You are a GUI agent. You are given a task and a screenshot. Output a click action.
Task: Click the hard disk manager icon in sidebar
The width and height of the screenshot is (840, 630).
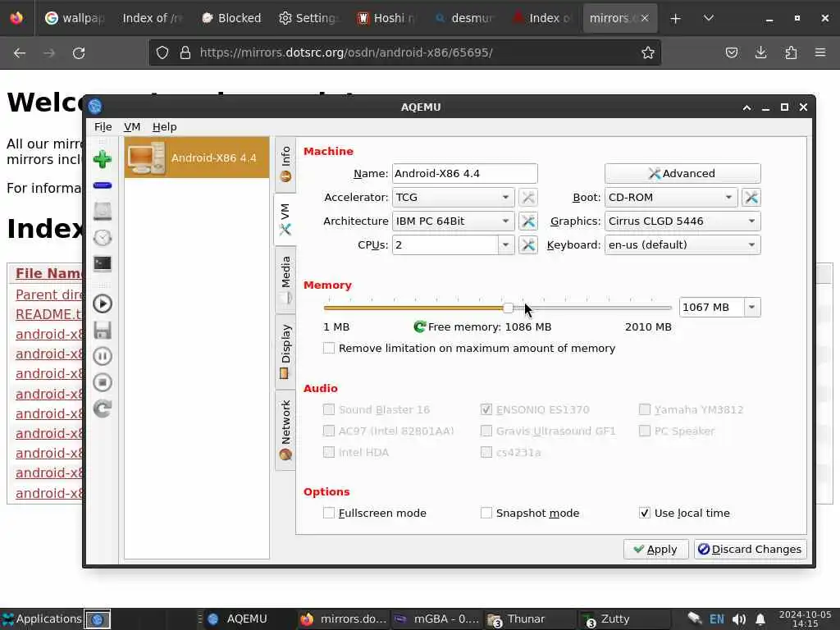tap(103, 212)
